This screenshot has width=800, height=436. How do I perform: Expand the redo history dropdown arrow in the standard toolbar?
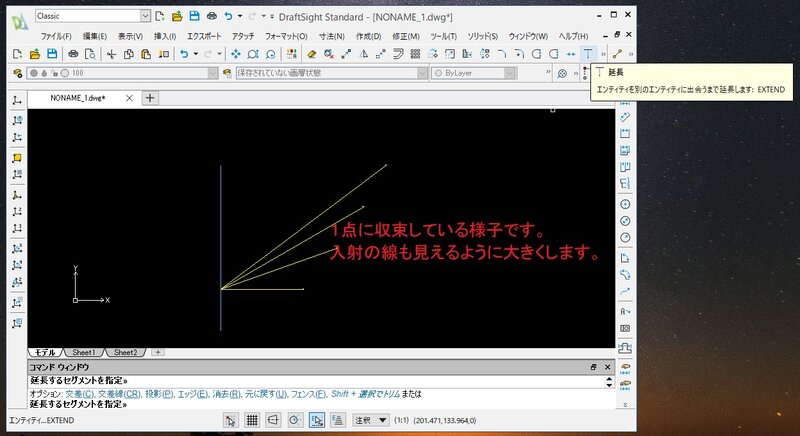click(x=219, y=54)
